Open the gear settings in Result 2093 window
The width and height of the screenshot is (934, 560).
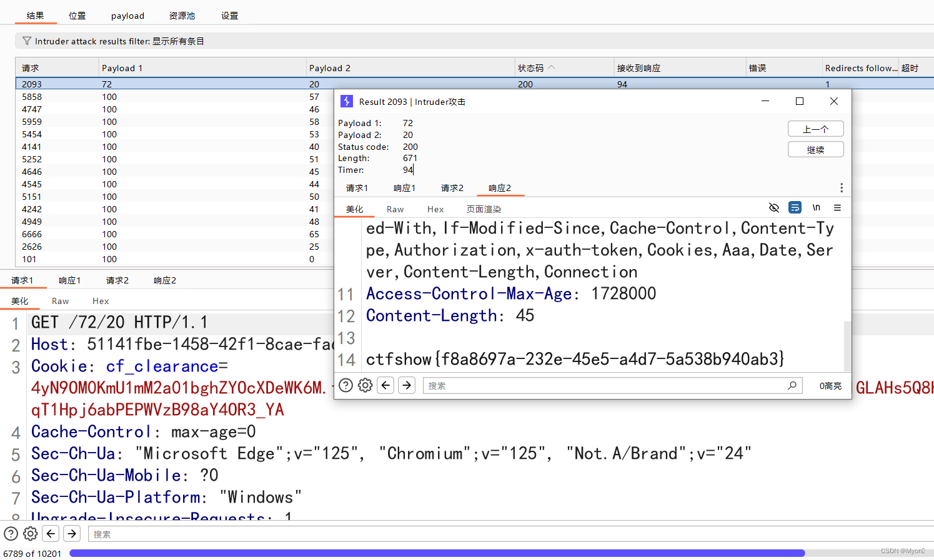pyautogui.click(x=365, y=385)
